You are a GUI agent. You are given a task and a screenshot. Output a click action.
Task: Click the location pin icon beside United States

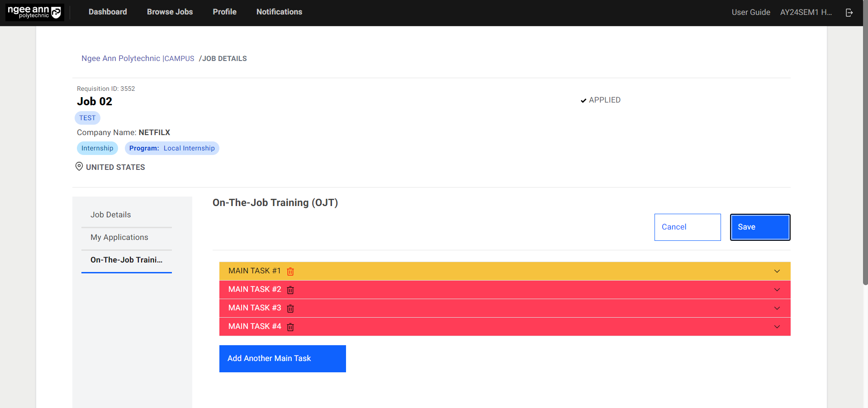79,167
